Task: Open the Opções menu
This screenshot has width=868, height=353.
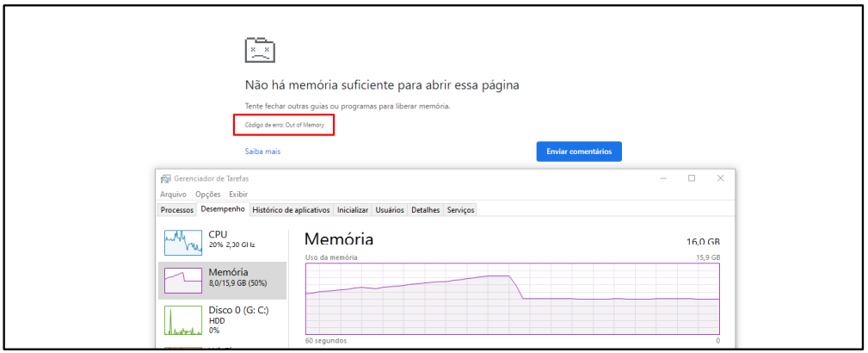Action: pyautogui.click(x=208, y=194)
